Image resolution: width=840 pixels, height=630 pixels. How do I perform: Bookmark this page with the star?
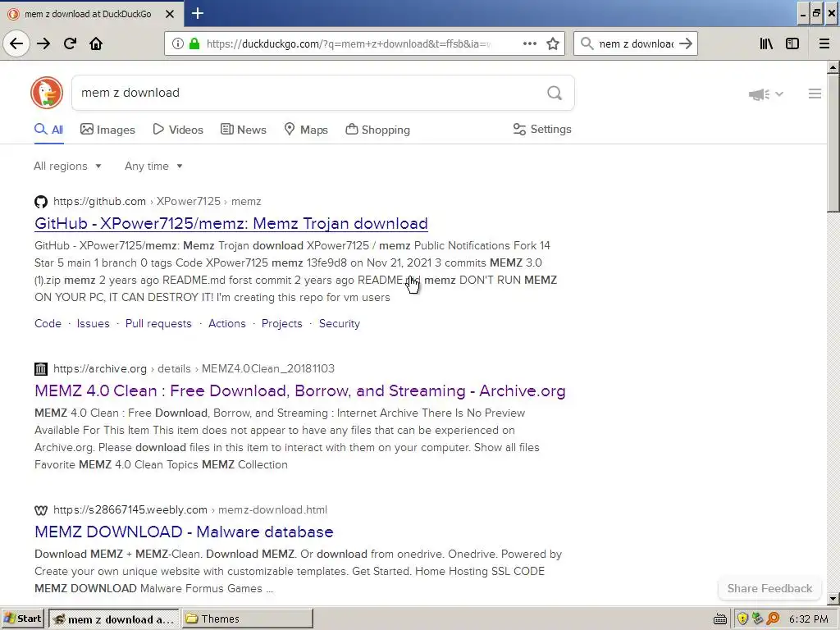click(x=553, y=43)
